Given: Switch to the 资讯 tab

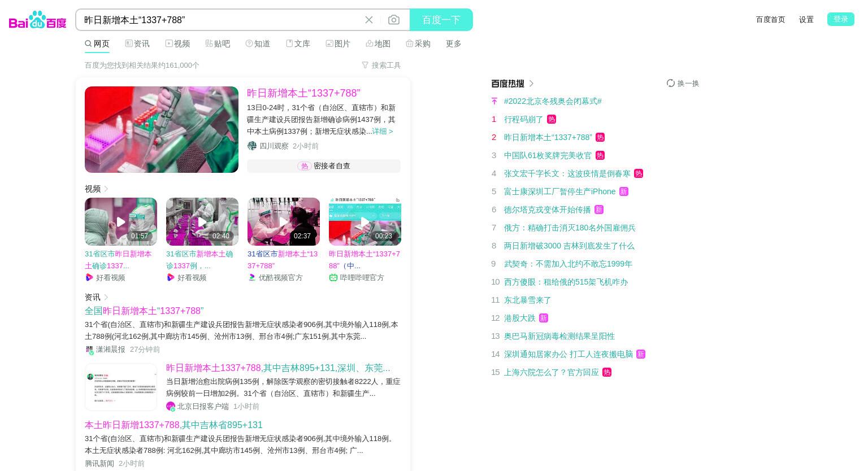Looking at the screenshot, I should (137, 43).
